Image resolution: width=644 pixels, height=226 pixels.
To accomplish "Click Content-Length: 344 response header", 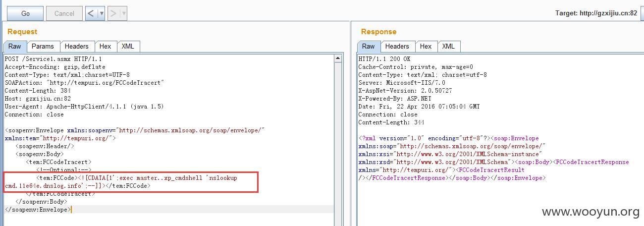I will [391, 122].
